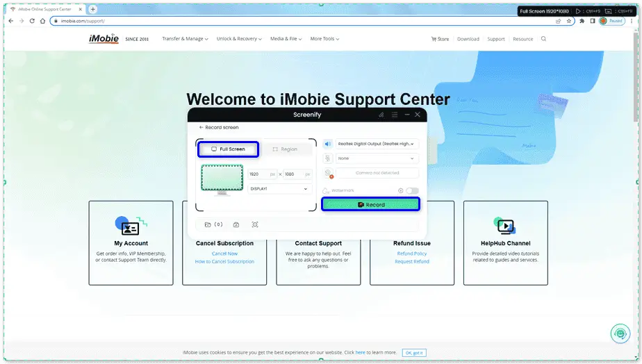Open the Store link in header

(440, 39)
